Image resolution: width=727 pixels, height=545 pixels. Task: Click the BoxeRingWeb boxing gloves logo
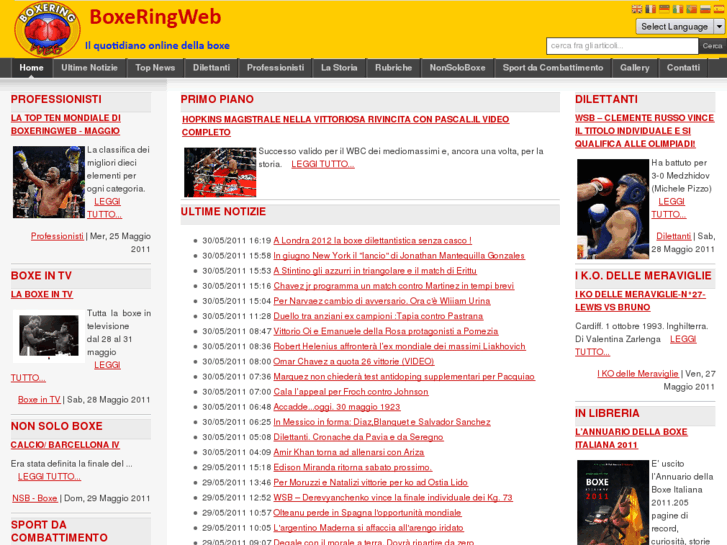point(47,30)
